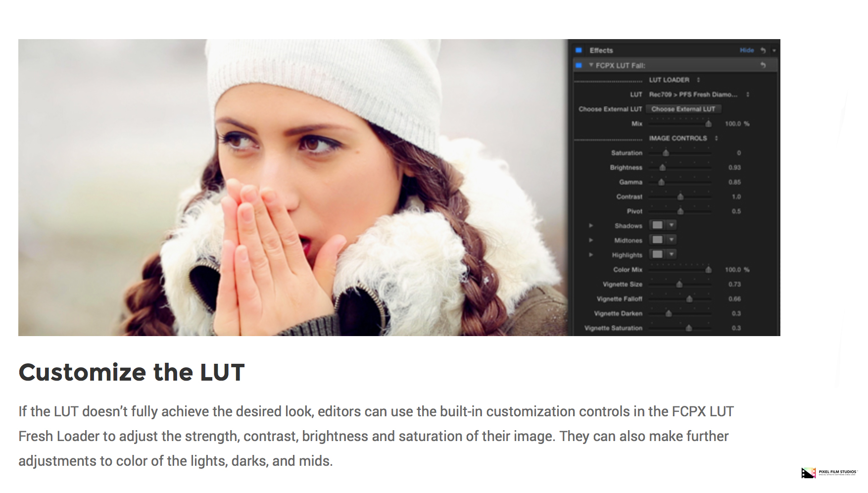Click the Contrast slider handle
The image size is (868, 493).
(x=680, y=197)
